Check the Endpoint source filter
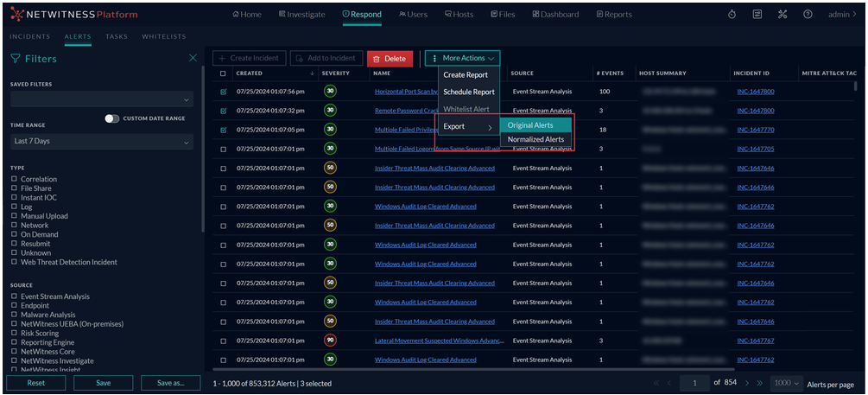Image resolution: width=868 pixels, height=395 pixels. [13, 306]
